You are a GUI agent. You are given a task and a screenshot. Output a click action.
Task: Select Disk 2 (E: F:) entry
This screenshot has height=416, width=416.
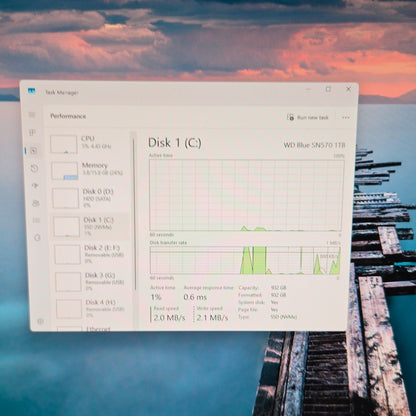pyautogui.click(x=92, y=254)
